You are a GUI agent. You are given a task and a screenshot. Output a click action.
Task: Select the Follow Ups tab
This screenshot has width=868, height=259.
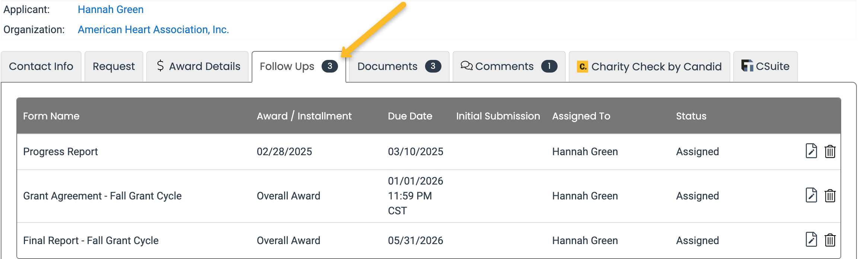click(299, 66)
